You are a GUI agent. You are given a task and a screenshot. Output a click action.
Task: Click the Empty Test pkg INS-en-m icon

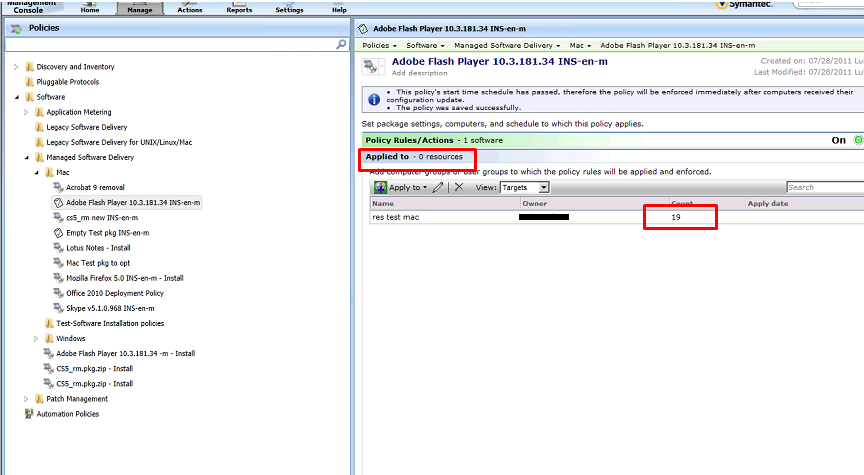coord(58,233)
